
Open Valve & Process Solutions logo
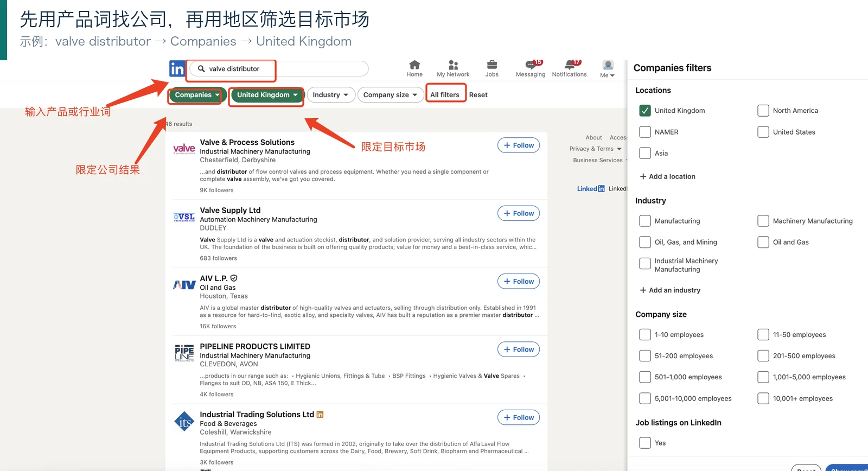point(184,148)
